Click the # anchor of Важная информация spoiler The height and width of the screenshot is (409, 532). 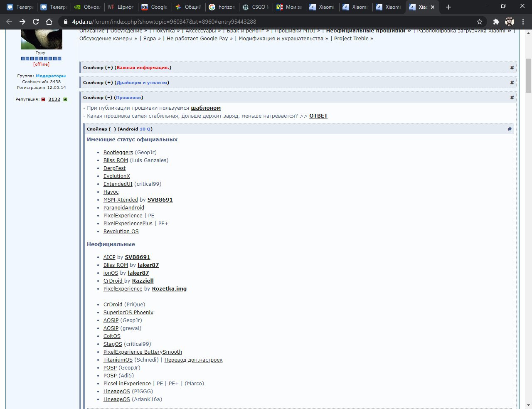coord(512,67)
